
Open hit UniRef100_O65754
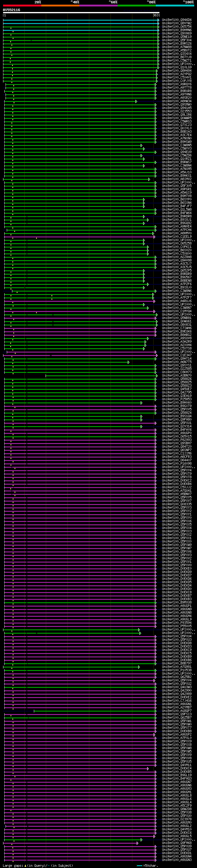click(x=177, y=26)
